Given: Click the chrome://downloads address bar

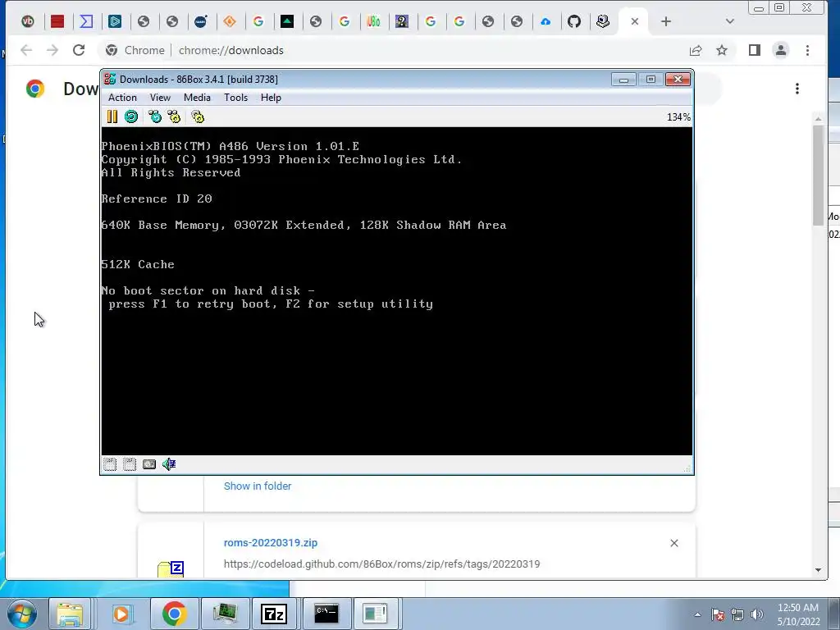Looking at the screenshot, I should pyautogui.click(x=394, y=50).
